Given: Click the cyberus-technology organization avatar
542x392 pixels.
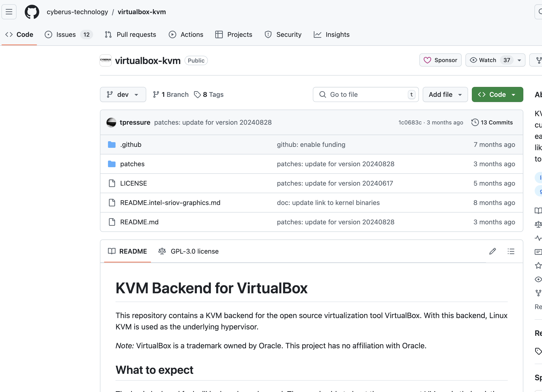Looking at the screenshot, I should click(x=106, y=60).
